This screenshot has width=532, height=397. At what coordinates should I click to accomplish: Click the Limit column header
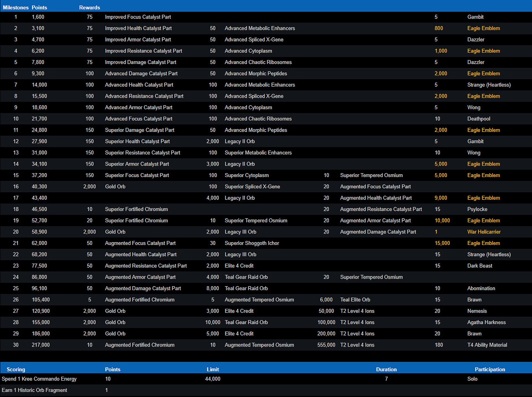coord(213,369)
